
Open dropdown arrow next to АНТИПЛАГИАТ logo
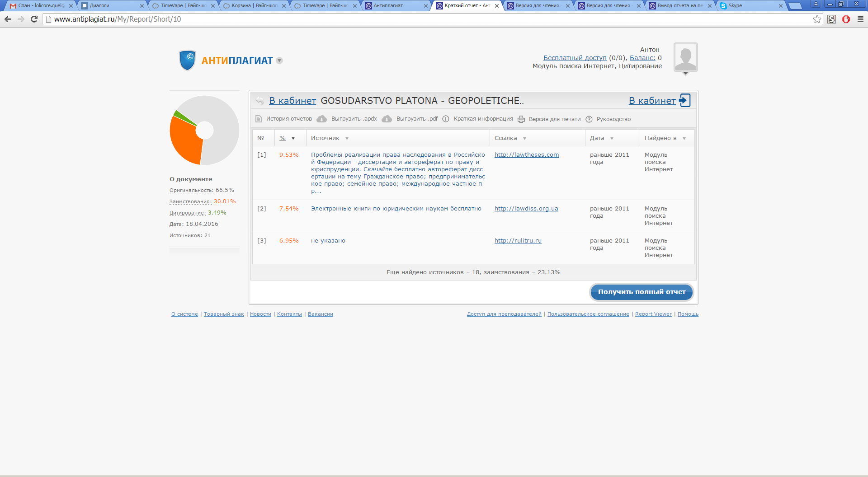279,61
